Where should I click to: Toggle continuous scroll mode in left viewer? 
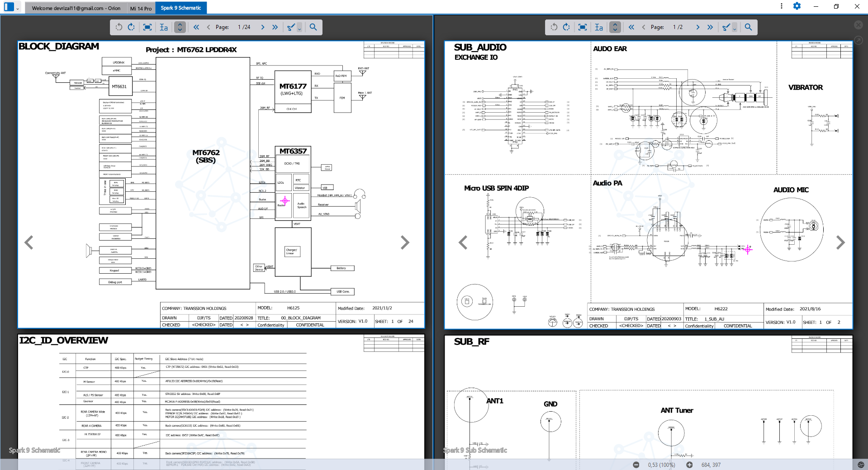[x=180, y=27]
